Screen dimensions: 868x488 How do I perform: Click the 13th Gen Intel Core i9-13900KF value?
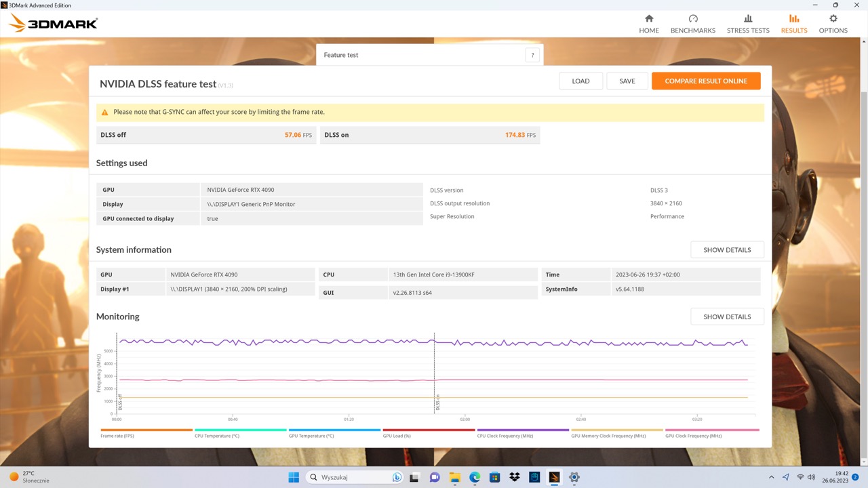tap(434, 275)
